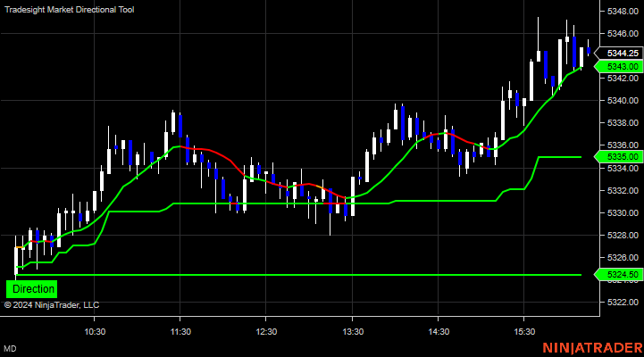Select the 5344.25 current price marker
Screen dimensions: 644x357
(619, 54)
